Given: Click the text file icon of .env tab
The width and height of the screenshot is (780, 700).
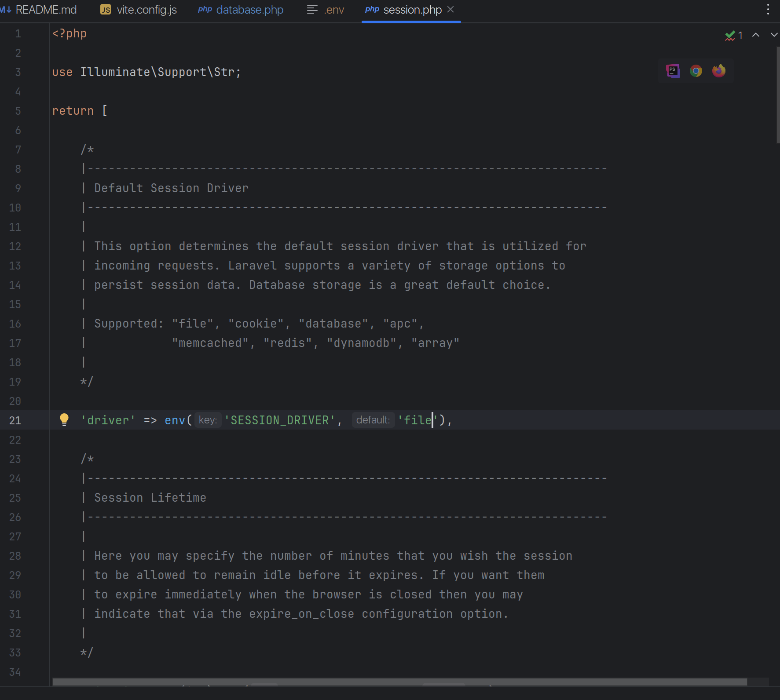Looking at the screenshot, I should tap(312, 9).
